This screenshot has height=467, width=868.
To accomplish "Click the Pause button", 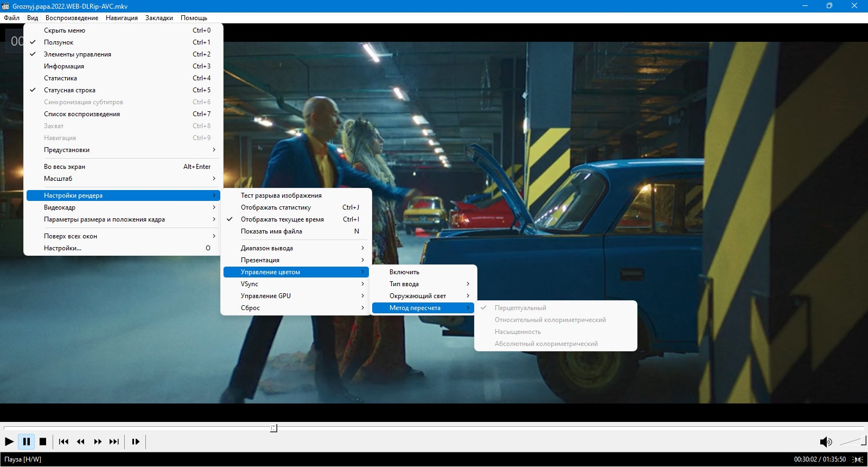I will point(26,441).
